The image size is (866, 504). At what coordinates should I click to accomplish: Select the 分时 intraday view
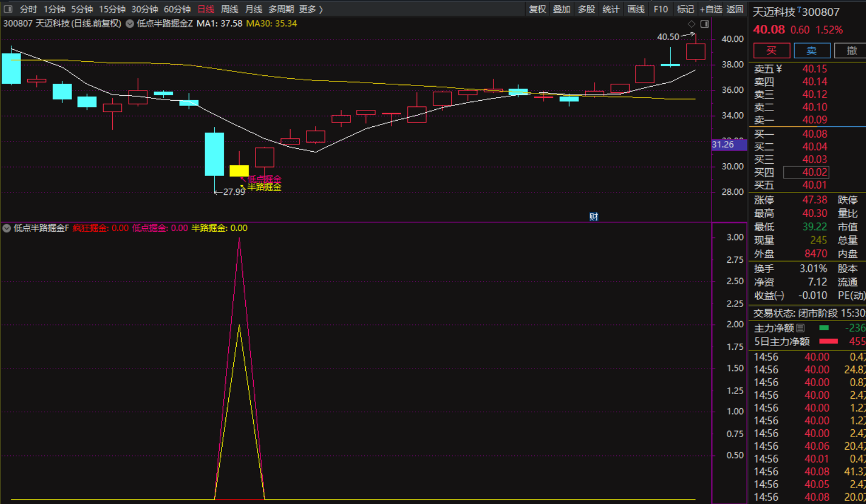28,9
